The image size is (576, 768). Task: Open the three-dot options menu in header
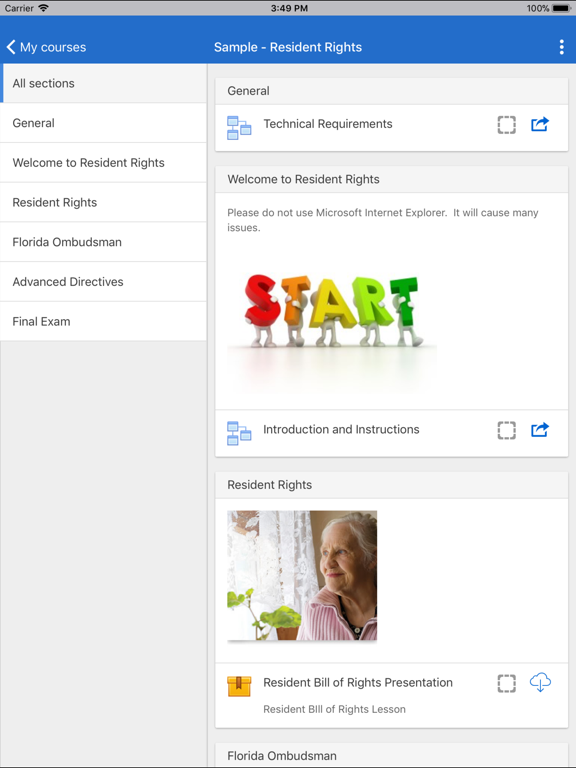(561, 47)
